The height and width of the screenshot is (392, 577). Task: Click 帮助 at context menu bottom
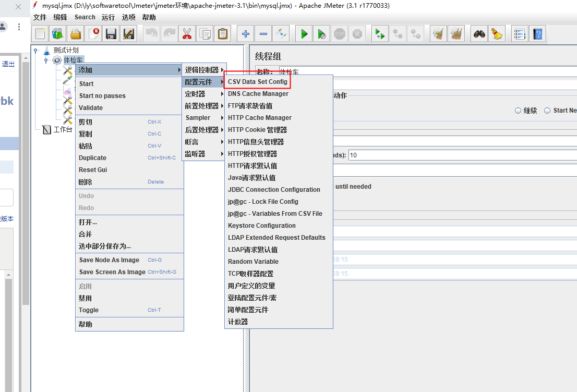click(x=129, y=324)
